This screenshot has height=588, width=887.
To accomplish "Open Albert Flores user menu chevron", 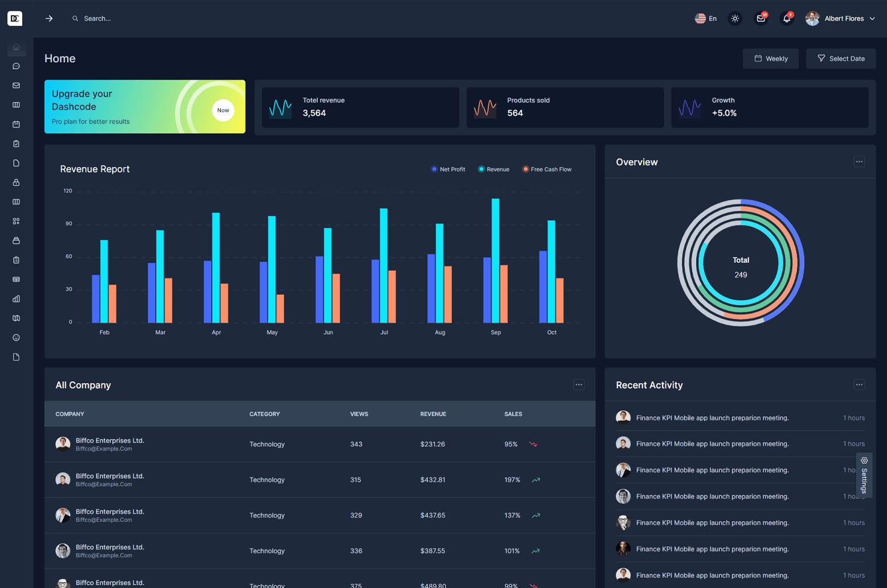I will click(x=872, y=19).
